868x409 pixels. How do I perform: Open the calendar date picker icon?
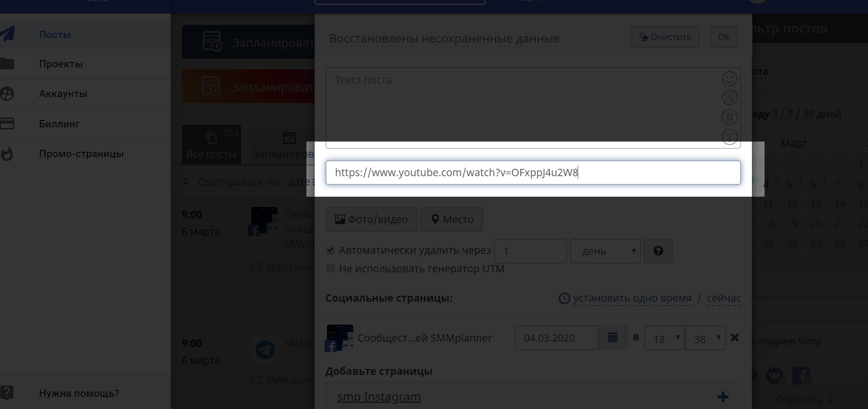click(613, 337)
